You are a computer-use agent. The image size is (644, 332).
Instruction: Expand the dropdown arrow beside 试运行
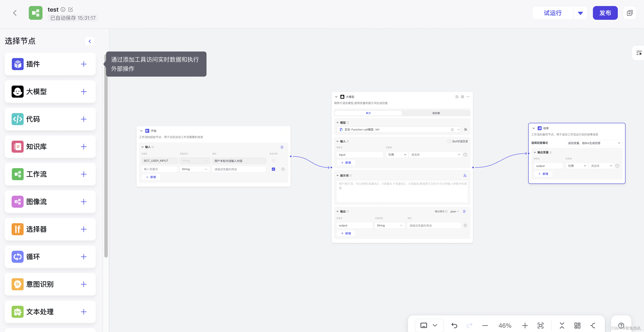coord(580,13)
